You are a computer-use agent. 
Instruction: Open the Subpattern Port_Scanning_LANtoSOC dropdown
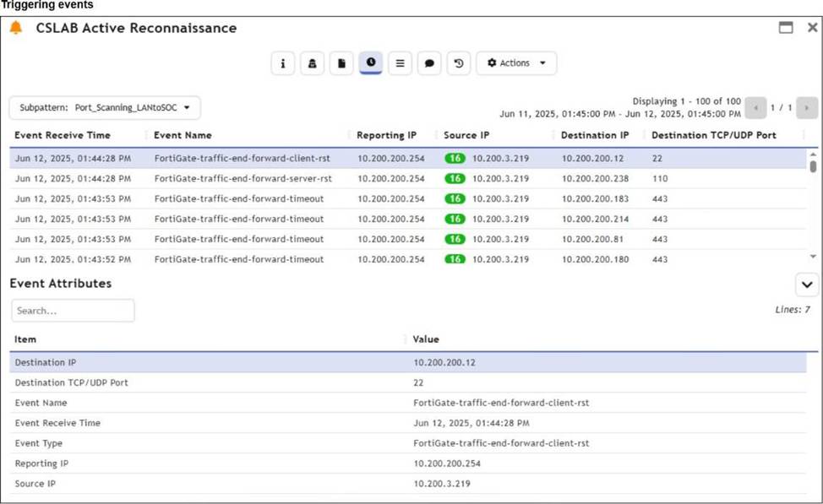coord(105,108)
